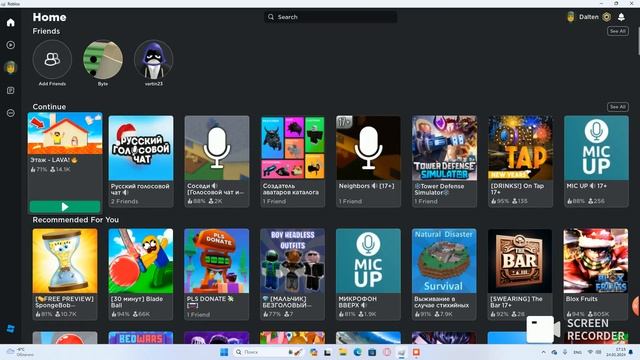
Task: Click the ENG language indicator
Action: pos(577,352)
